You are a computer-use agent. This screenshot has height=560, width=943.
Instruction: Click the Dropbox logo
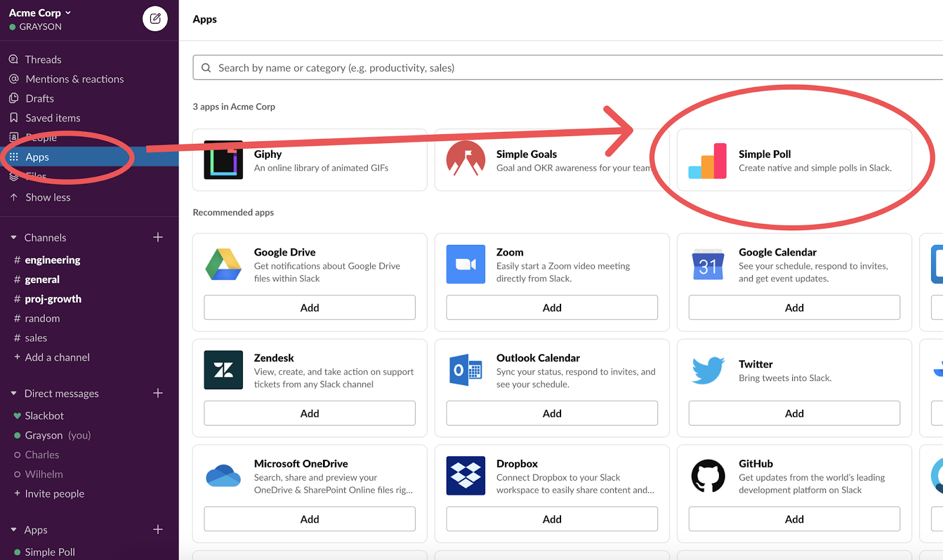(x=466, y=476)
